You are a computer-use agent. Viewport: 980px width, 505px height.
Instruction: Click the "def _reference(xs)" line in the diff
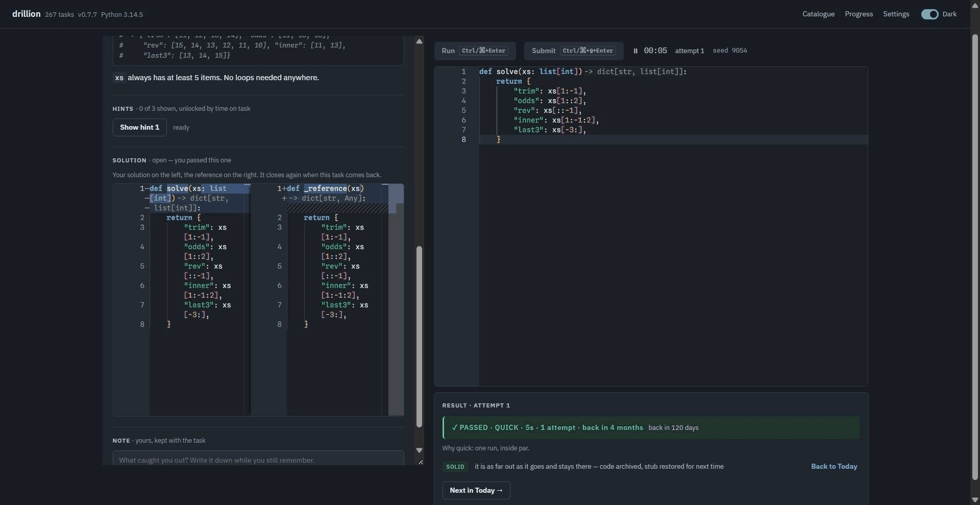click(x=325, y=188)
